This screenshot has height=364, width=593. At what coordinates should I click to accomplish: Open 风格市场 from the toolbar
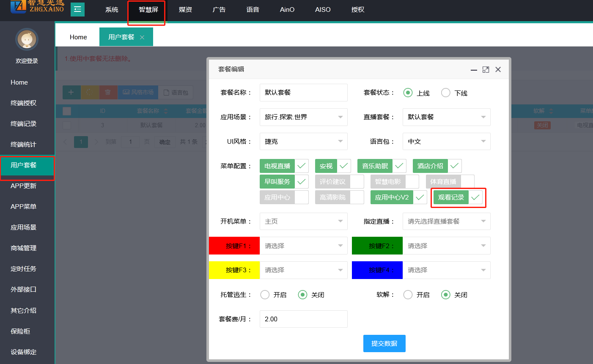pyautogui.click(x=138, y=92)
